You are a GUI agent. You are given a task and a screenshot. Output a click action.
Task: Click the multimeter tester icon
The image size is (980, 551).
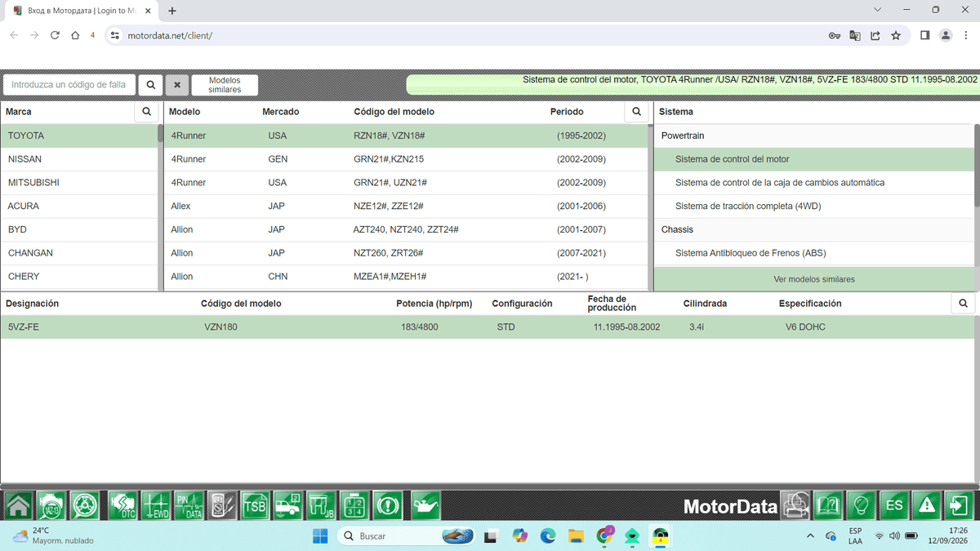221,506
